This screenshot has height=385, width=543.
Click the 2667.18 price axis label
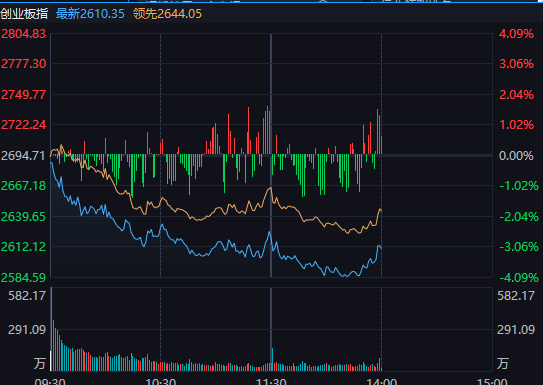tap(24, 186)
